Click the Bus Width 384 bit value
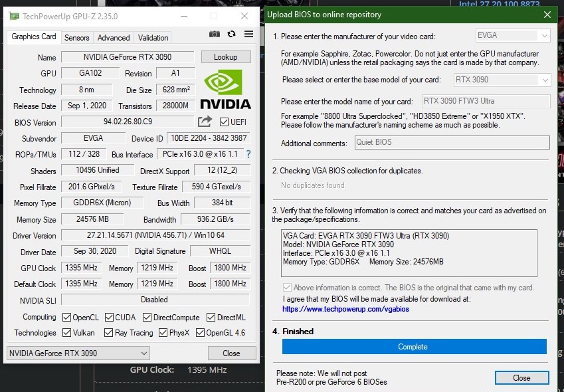 [x=222, y=203]
